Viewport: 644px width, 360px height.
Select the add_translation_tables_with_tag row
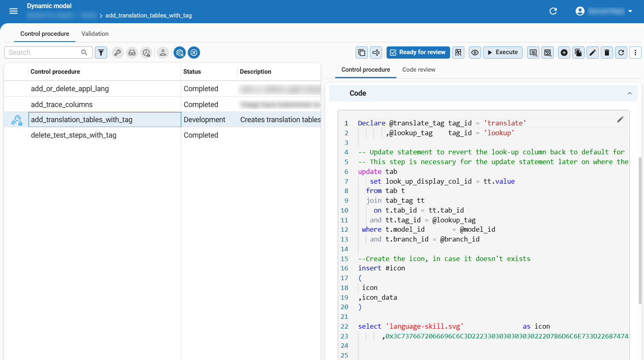[x=162, y=120]
